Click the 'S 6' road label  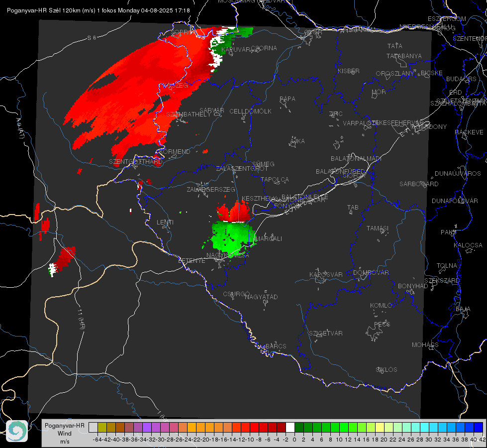[x=92, y=38]
